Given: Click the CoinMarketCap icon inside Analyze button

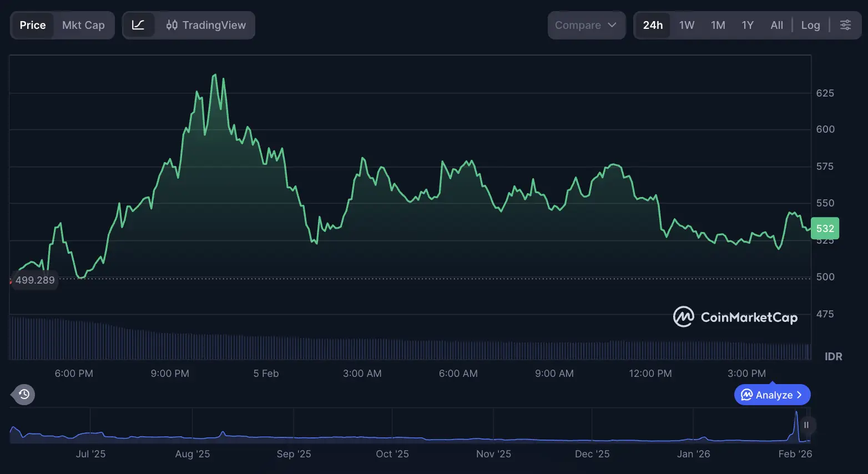Looking at the screenshot, I should (x=746, y=395).
